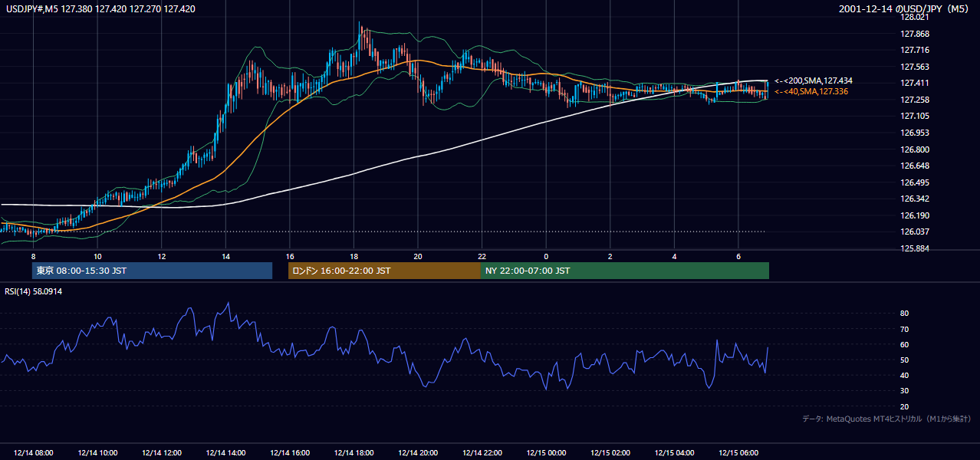Click hour tick 8 under price chart
The height and width of the screenshot is (460, 980).
(x=33, y=256)
